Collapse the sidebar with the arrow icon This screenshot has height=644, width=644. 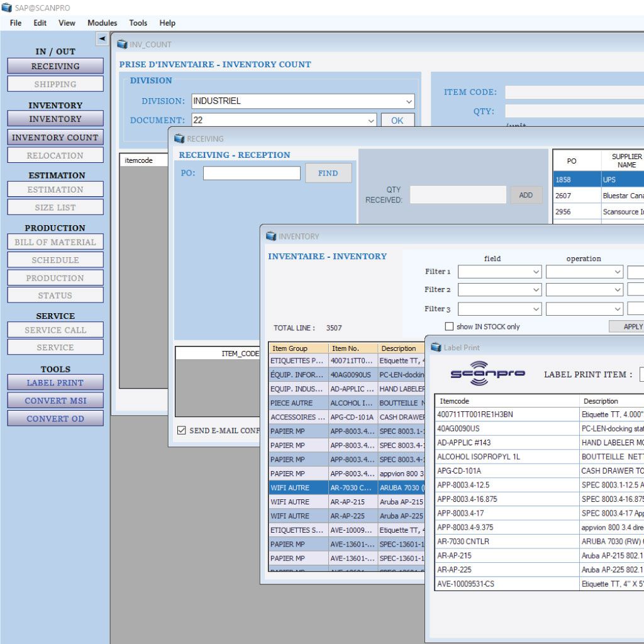coord(102,39)
